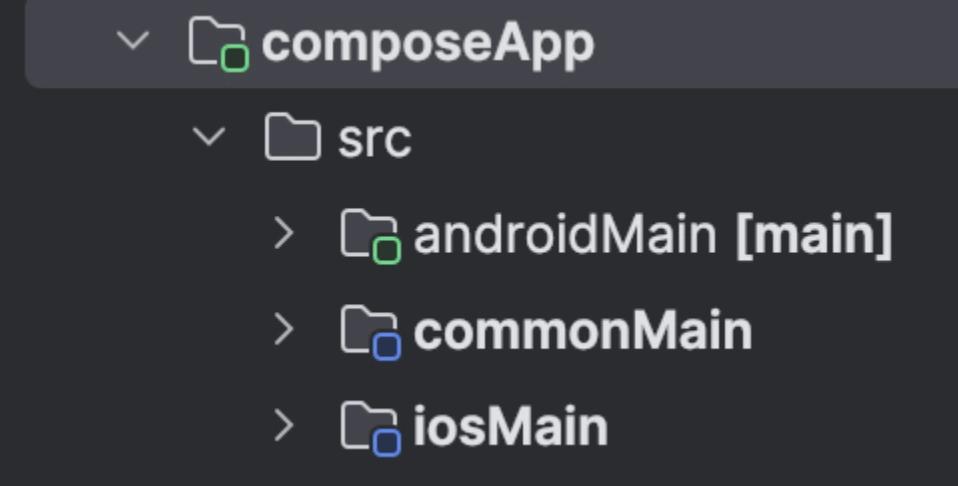The width and height of the screenshot is (958, 486).
Task: Click green module badge on composeApp icon
Action: pos(235,59)
